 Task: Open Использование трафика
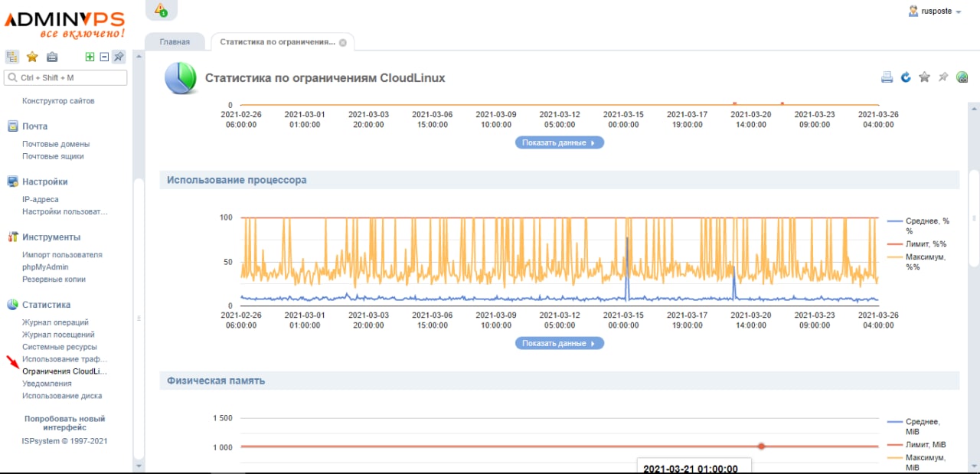click(65, 359)
